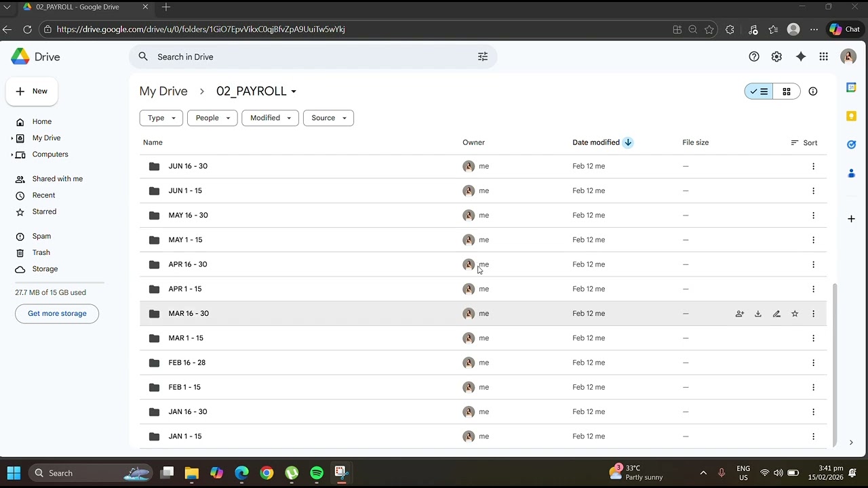Image resolution: width=868 pixels, height=488 pixels.
Task: Click the New button
Action: tap(32, 91)
